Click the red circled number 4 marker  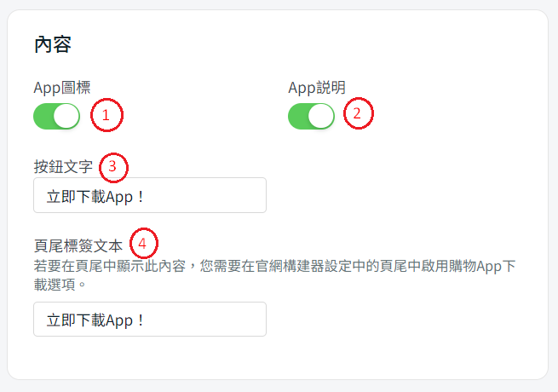click(x=143, y=243)
